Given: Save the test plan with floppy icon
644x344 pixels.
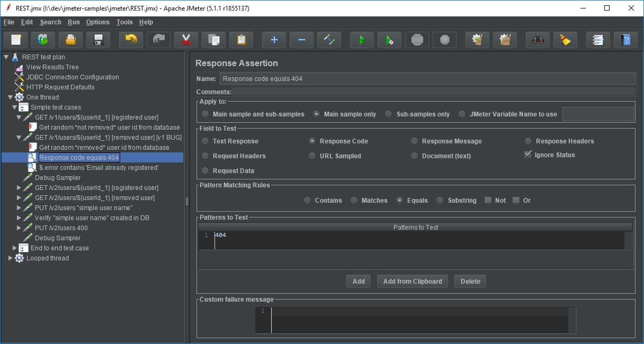Looking at the screenshot, I should 99,40.
